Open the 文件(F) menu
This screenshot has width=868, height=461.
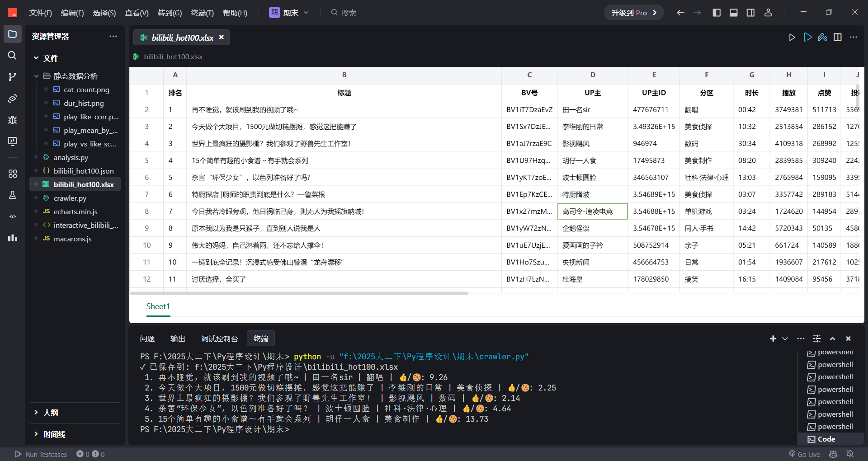point(41,13)
